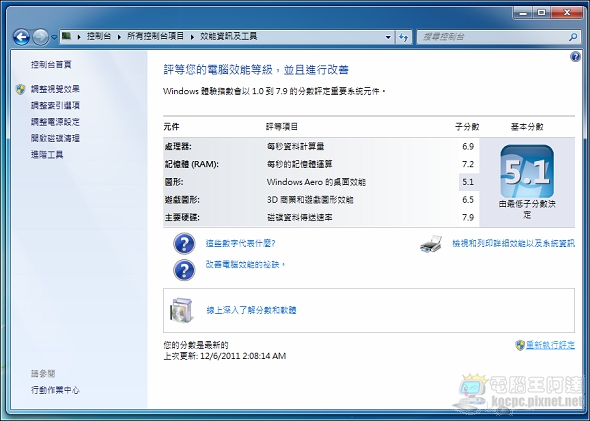This screenshot has height=421, width=590.
Task: Expand the address bar history dropdown arrow
Action: pyautogui.click(x=388, y=37)
